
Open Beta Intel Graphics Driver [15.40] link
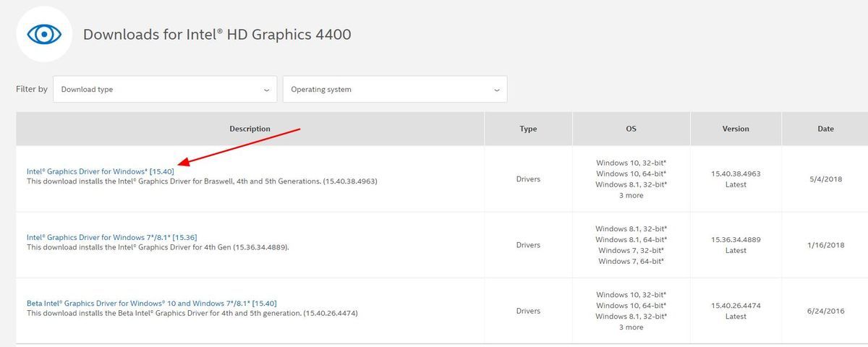(x=152, y=303)
